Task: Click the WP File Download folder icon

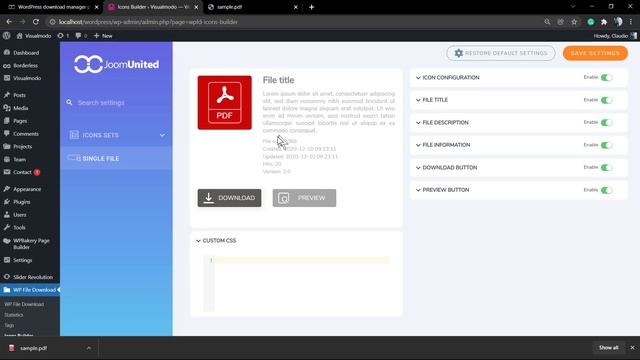Action: click(7, 290)
